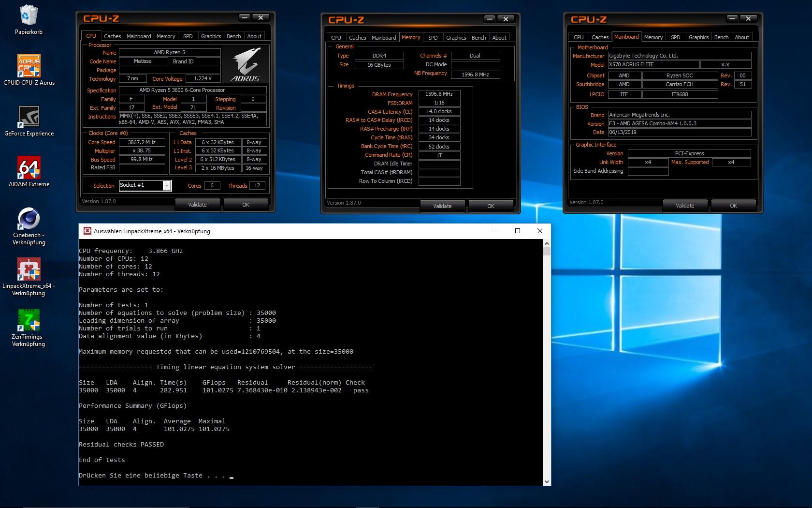Switch to Caches tab in left CPU-Z window

coord(112,36)
